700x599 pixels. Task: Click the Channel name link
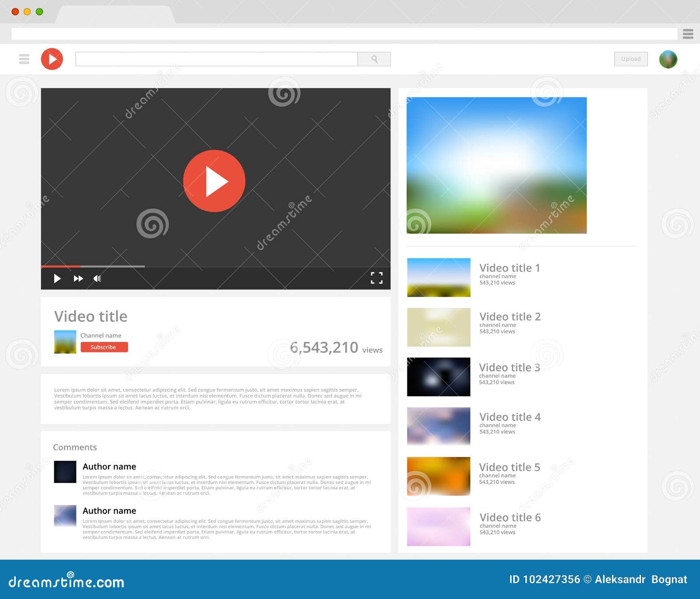pos(101,335)
